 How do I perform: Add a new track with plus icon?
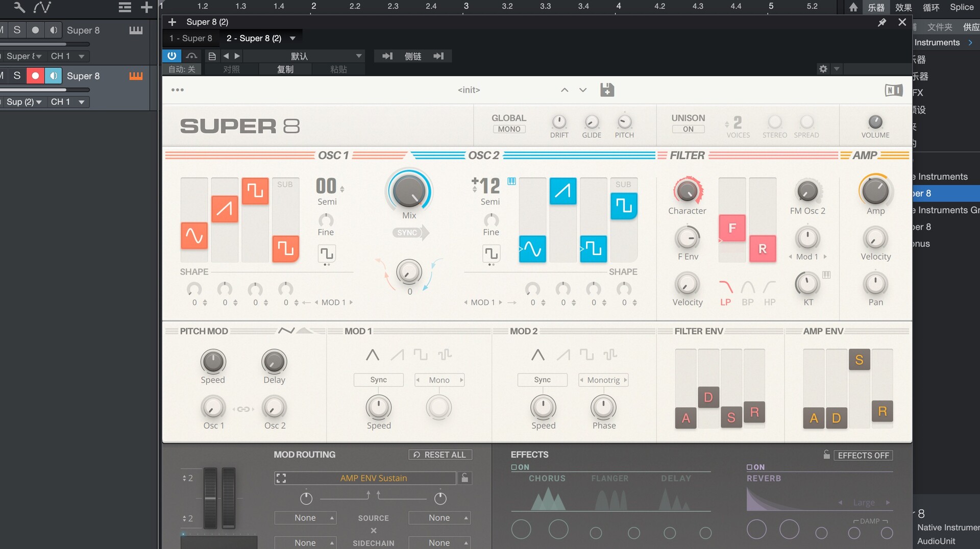click(146, 7)
